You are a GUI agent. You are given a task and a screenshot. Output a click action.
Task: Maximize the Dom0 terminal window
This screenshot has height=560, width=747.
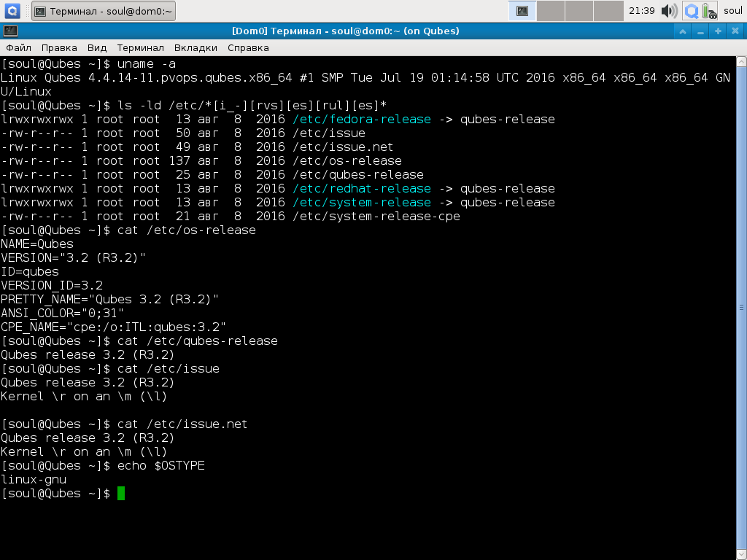coord(718,31)
